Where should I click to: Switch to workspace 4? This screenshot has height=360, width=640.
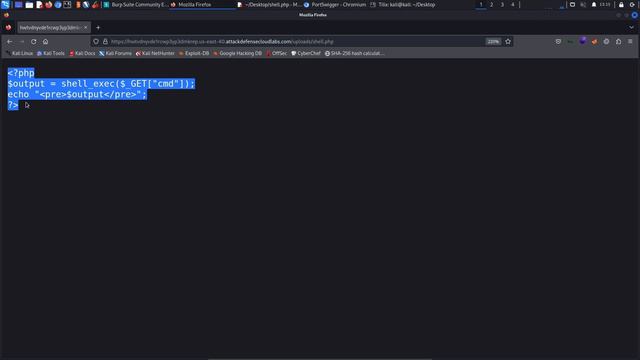513,4
